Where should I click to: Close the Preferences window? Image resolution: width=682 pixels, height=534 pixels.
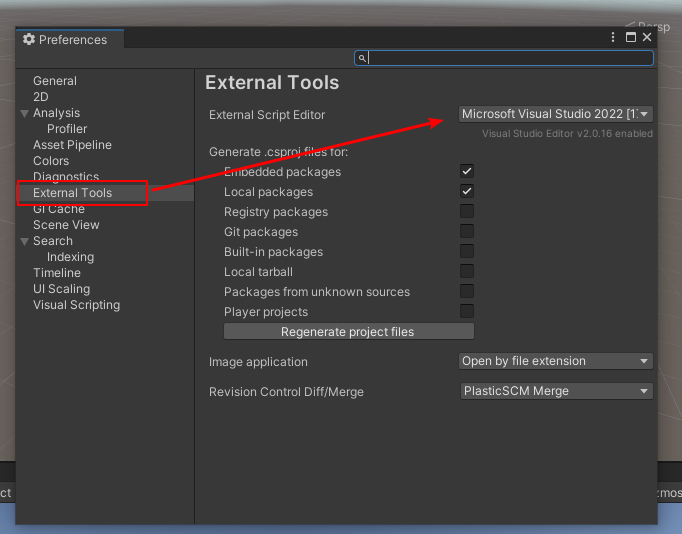point(647,37)
